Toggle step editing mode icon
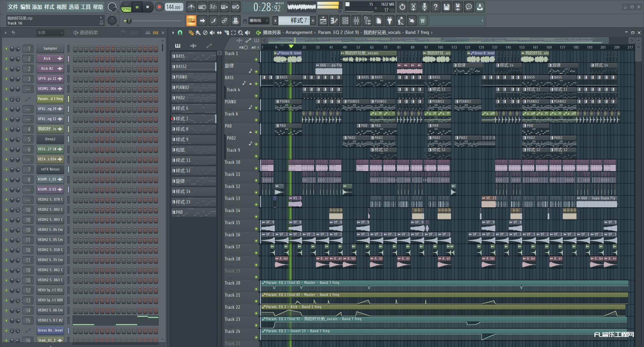The image size is (644, 347). point(213,21)
